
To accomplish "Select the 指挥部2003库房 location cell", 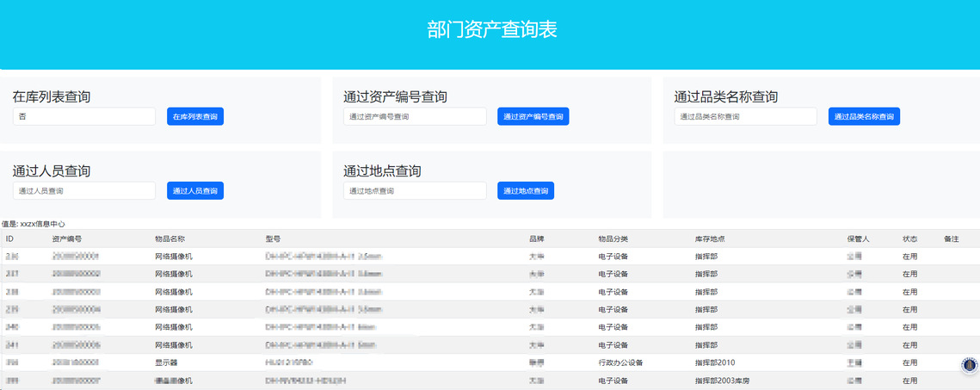I will [x=722, y=380].
